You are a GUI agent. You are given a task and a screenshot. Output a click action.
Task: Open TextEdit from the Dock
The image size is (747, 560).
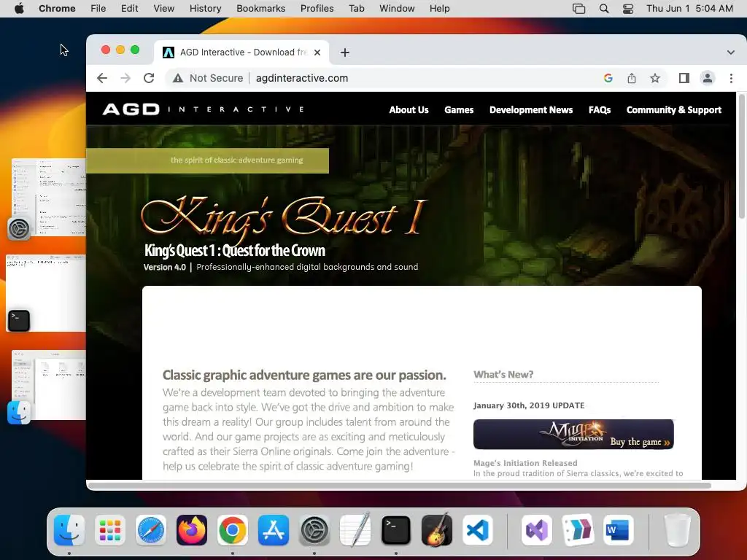click(355, 530)
